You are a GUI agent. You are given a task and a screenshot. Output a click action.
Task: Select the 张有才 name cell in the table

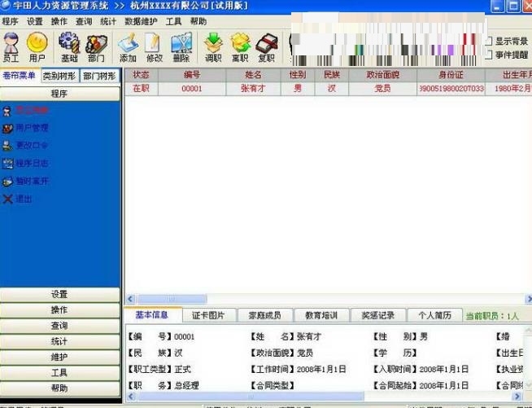click(x=253, y=89)
